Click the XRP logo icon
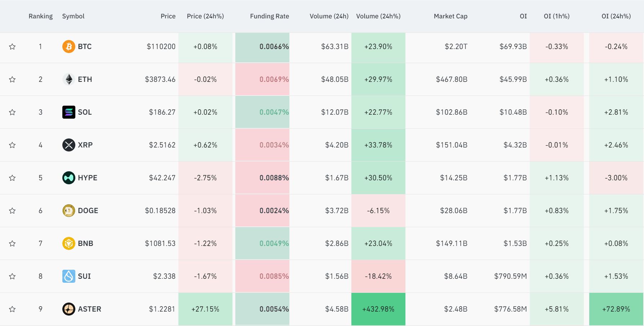The image size is (644, 326). (68, 145)
